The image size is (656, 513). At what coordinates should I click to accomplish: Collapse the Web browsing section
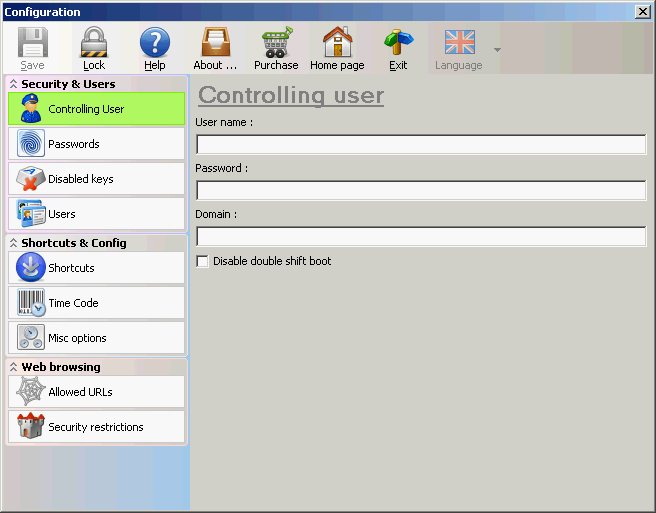tap(13, 367)
